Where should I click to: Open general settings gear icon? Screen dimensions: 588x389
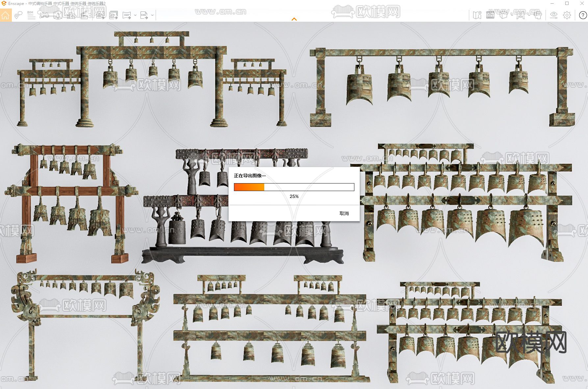click(x=567, y=15)
